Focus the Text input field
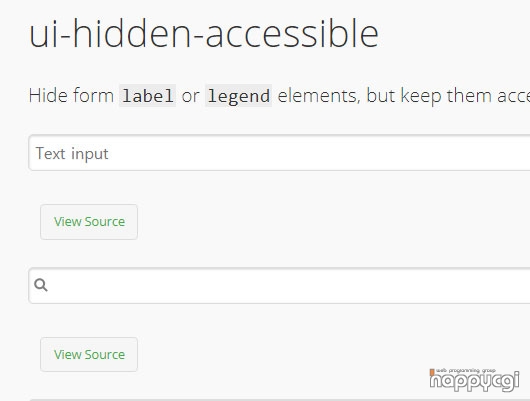 pyautogui.click(x=279, y=152)
